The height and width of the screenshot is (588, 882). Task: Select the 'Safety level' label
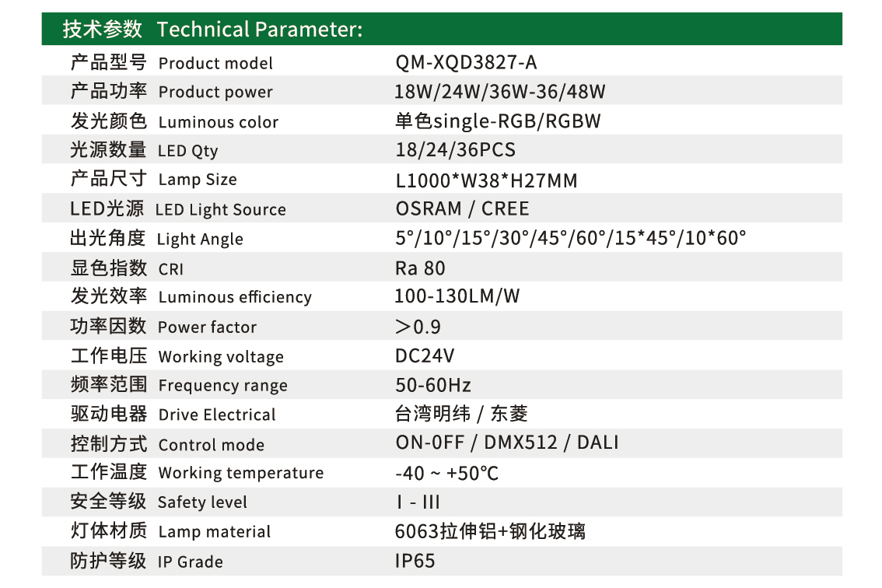(202, 502)
